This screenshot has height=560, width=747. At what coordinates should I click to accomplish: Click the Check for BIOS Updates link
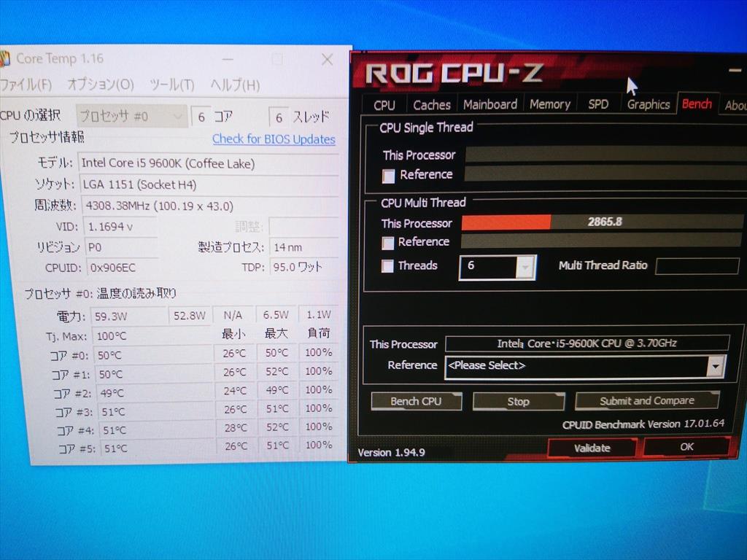click(274, 139)
